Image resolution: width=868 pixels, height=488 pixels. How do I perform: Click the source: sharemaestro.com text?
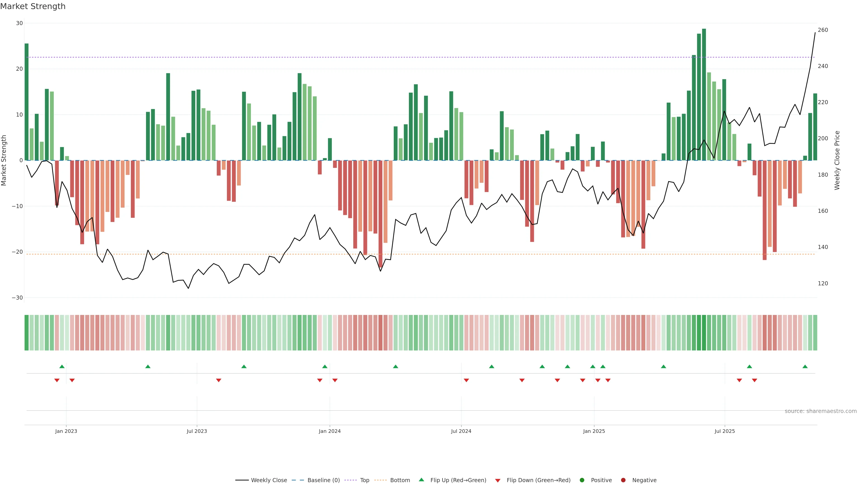[821, 411]
